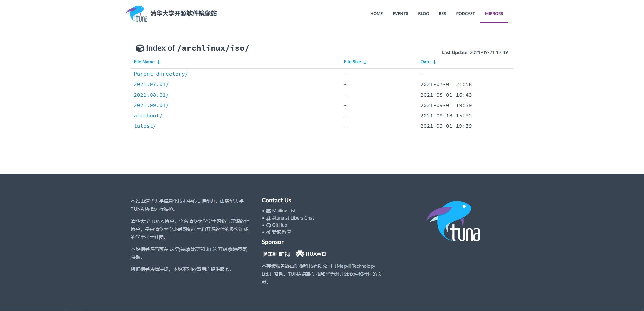Click the GitHub icon in Contact Us
The image size is (644, 311).
tap(268, 225)
